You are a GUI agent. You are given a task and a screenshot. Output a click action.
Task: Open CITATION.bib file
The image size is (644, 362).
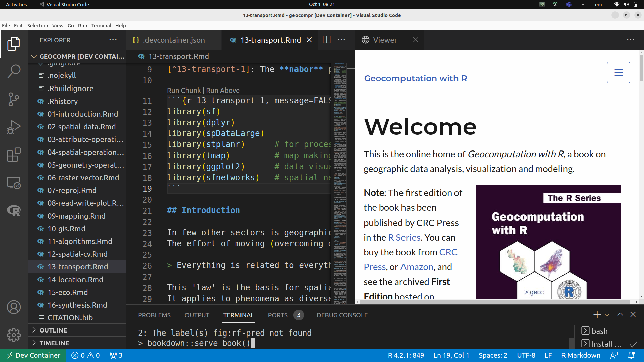click(77, 318)
